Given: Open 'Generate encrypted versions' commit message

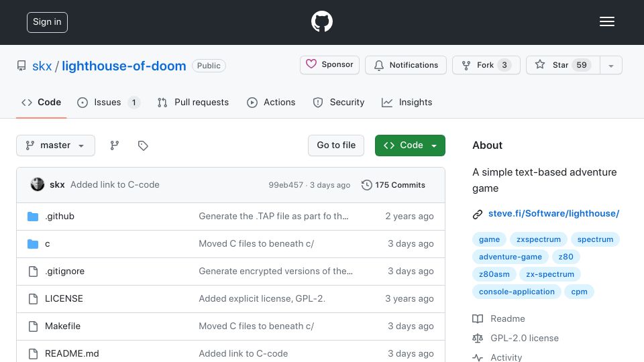Looking at the screenshot, I should tap(276, 271).
